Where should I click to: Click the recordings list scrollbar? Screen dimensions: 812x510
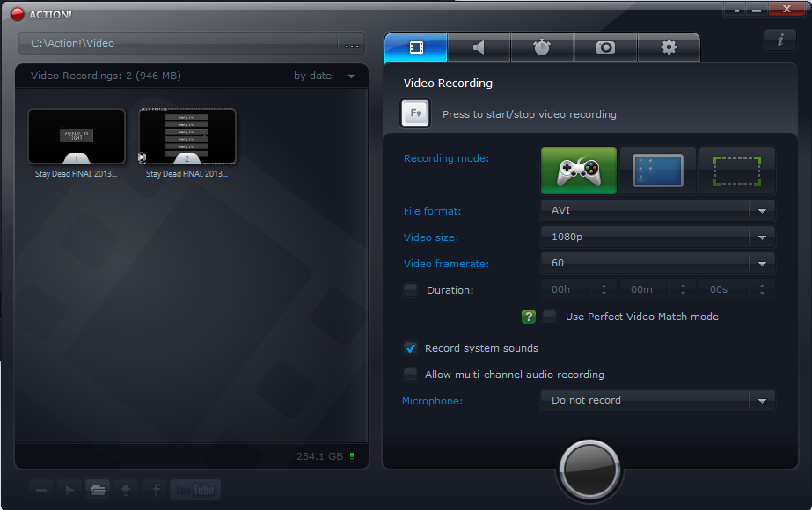(366, 265)
